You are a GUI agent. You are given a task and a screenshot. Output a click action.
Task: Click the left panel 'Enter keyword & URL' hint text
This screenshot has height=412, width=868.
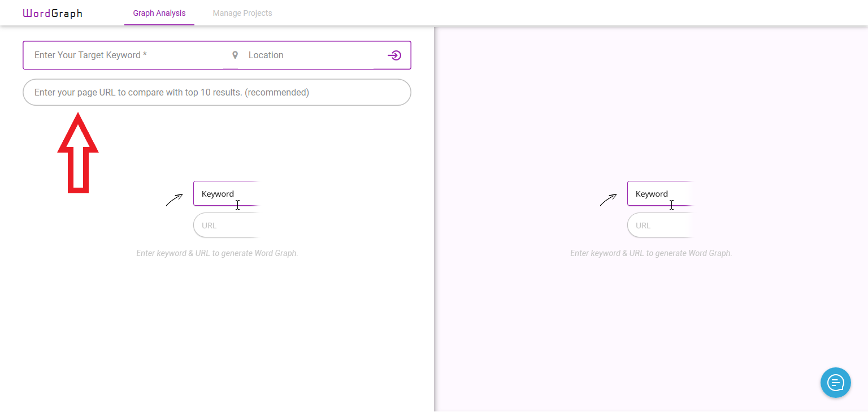point(217,253)
